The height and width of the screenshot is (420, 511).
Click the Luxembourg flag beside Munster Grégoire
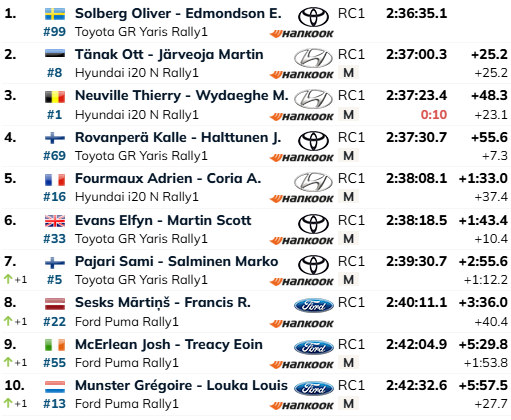(55, 387)
